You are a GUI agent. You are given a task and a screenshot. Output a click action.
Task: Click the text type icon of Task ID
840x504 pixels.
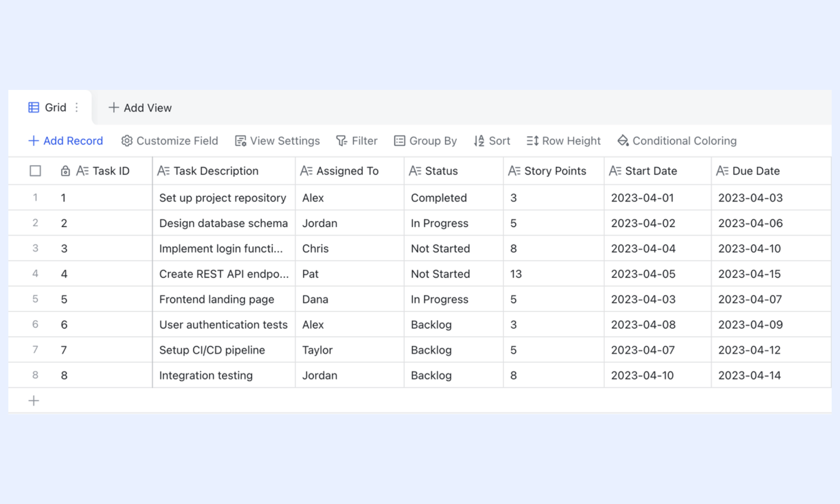(x=82, y=171)
